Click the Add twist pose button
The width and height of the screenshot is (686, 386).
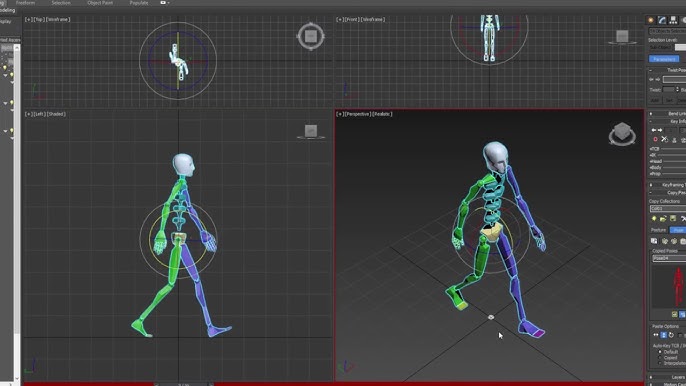pos(655,100)
